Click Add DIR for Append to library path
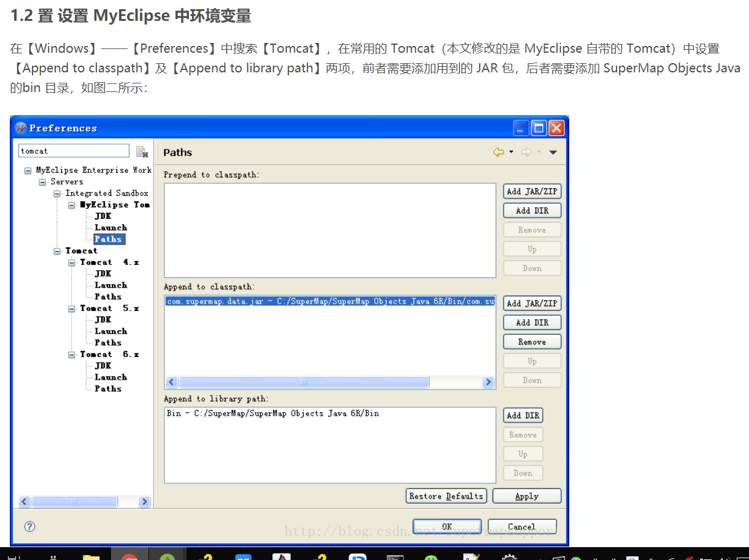This screenshot has height=560, width=749. click(x=523, y=415)
